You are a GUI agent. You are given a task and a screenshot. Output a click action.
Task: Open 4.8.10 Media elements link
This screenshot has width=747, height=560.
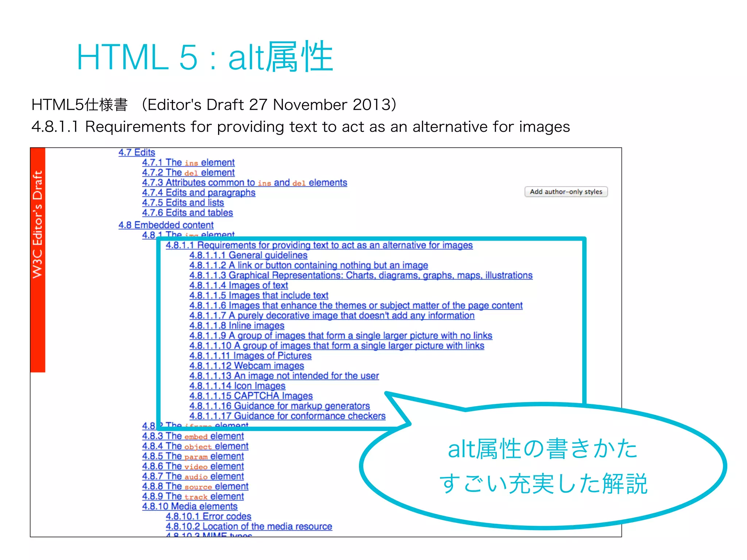point(190,506)
